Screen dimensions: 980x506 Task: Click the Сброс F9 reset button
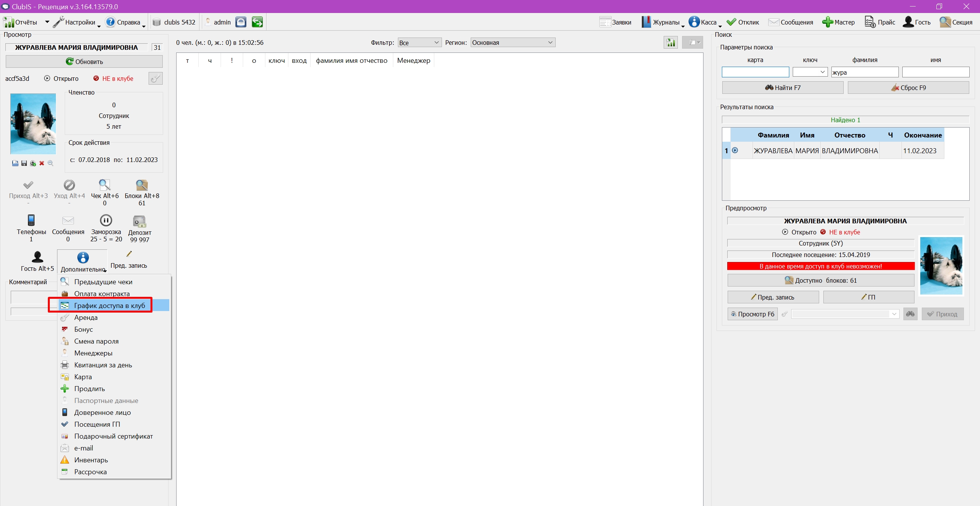point(908,88)
